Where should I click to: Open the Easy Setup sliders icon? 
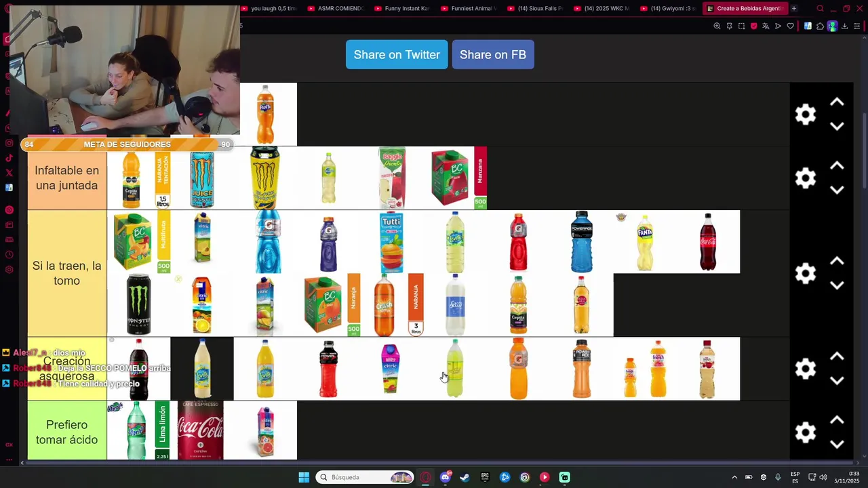click(x=856, y=26)
